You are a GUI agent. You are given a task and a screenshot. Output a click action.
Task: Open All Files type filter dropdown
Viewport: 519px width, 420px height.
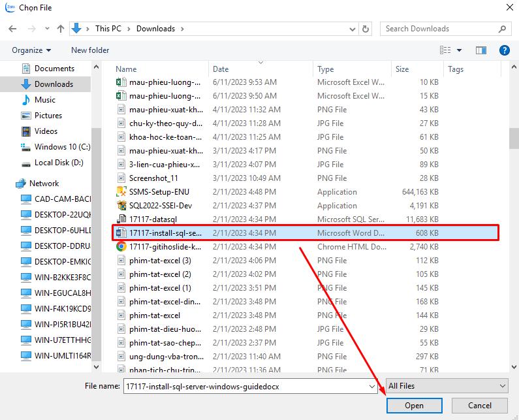point(447,386)
